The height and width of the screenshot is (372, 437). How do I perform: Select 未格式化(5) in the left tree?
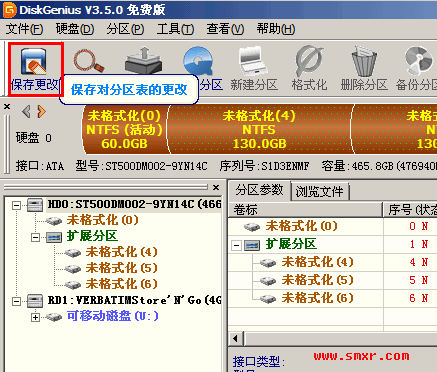pos(122,268)
